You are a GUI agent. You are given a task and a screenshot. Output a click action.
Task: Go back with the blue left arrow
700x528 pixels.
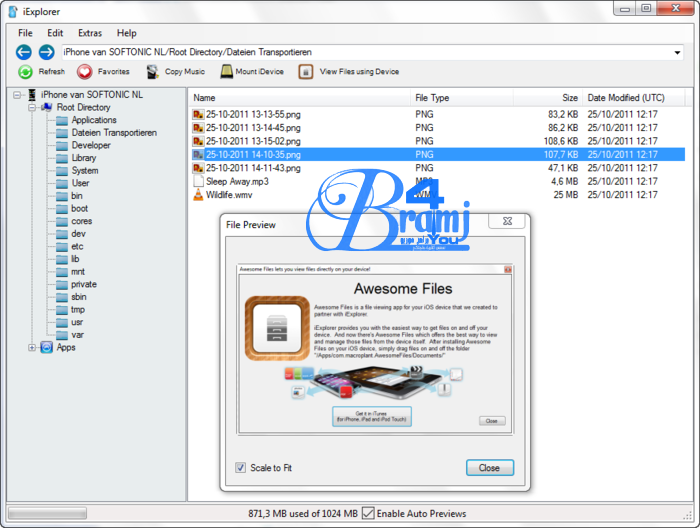[24, 52]
